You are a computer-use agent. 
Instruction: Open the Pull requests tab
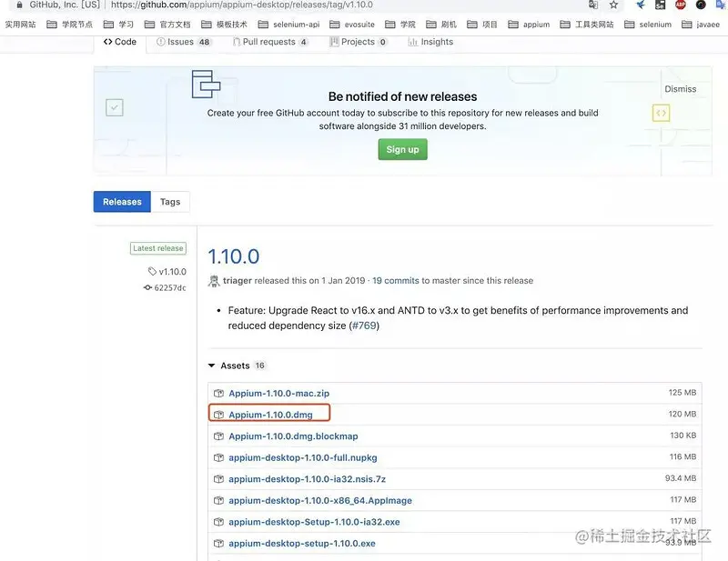pos(270,42)
